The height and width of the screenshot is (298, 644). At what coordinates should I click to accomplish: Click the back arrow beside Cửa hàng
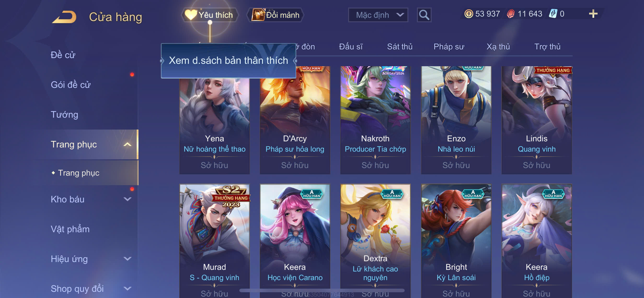[x=64, y=17]
